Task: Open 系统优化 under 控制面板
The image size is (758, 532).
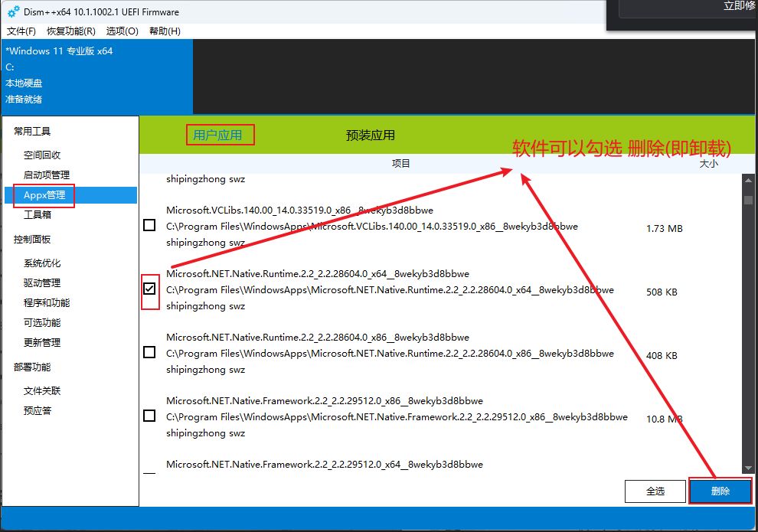Action: [42, 263]
